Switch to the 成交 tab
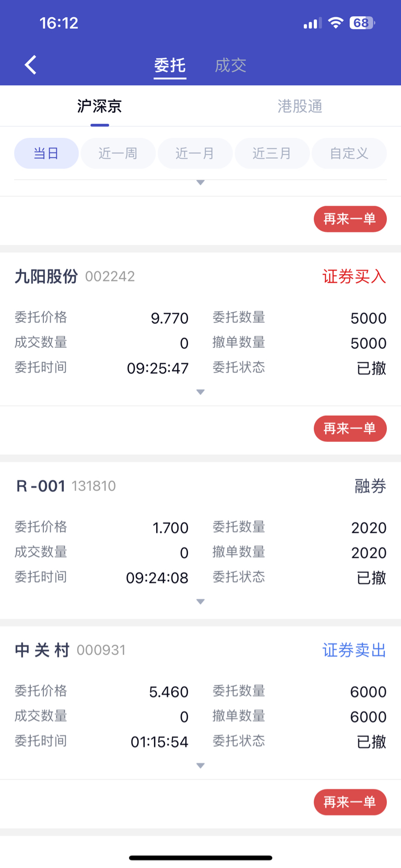The width and height of the screenshot is (401, 868). tap(230, 65)
